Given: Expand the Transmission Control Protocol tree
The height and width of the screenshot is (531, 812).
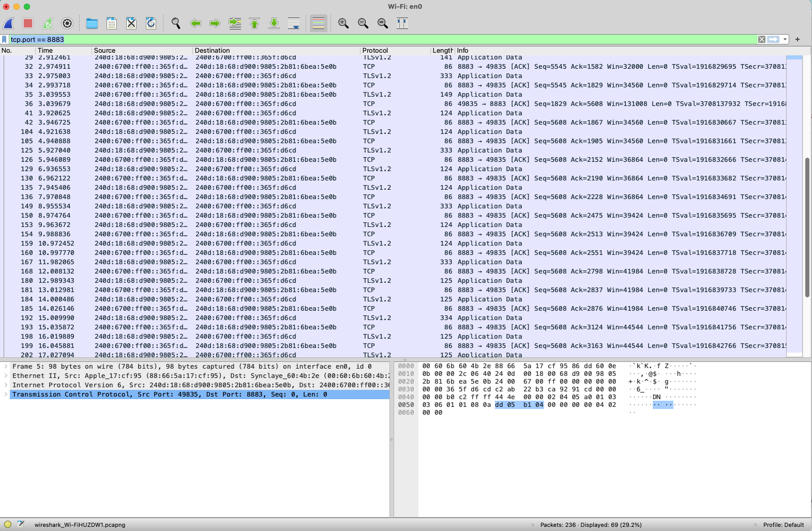Looking at the screenshot, I should (6, 395).
